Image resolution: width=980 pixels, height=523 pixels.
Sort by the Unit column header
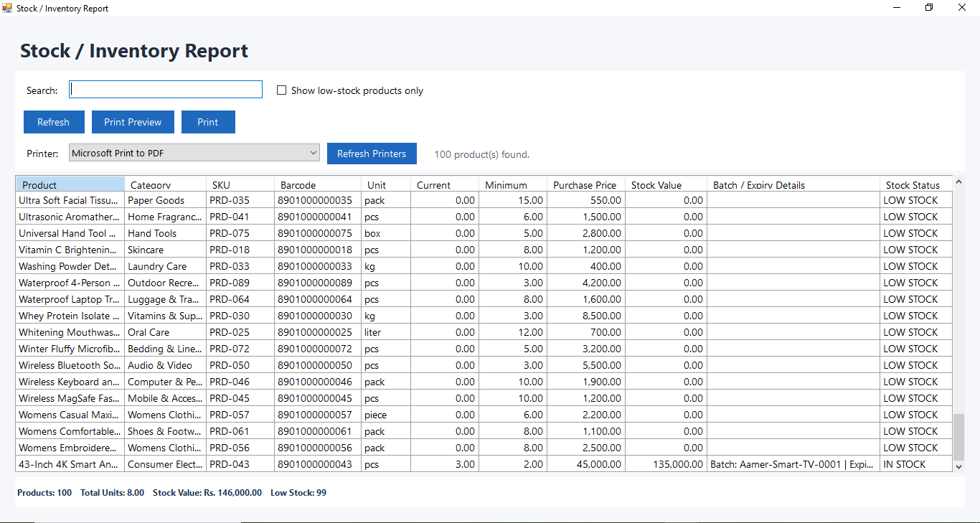coord(386,184)
